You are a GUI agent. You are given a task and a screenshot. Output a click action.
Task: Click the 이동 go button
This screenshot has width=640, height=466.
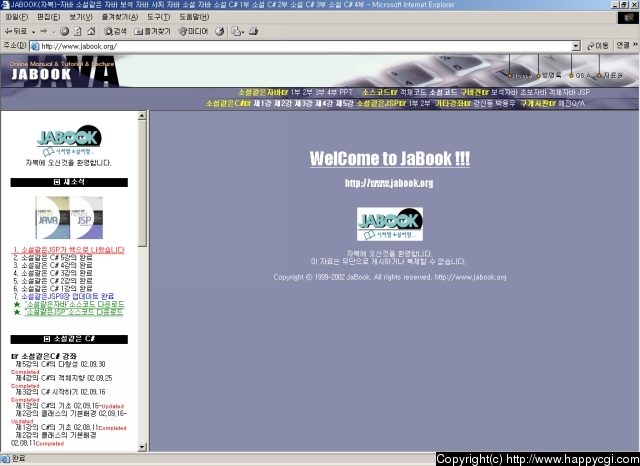coord(598,46)
